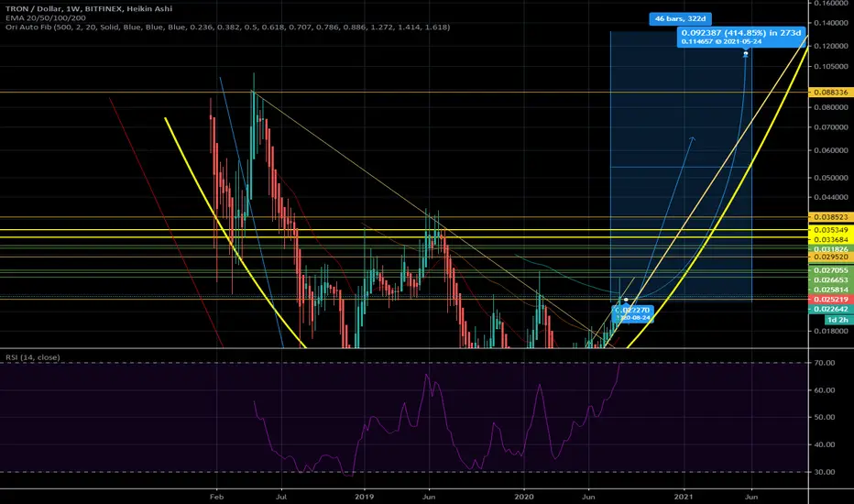This screenshot has height=504, width=854.
Task: Click the 2019 label on time axis
Action: [364, 497]
